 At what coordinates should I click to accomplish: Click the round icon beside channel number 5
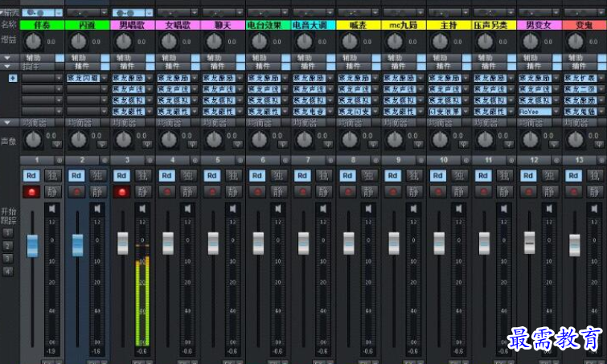click(x=240, y=160)
